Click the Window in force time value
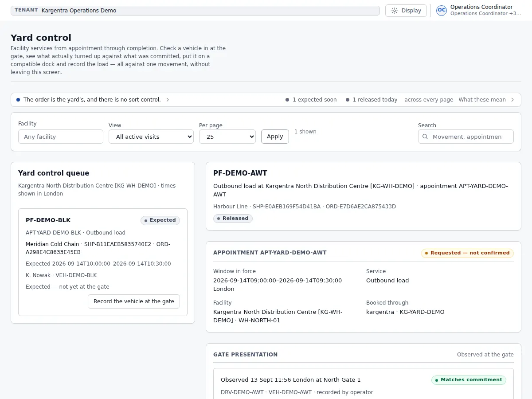532x399 pixels. point(278,285)
